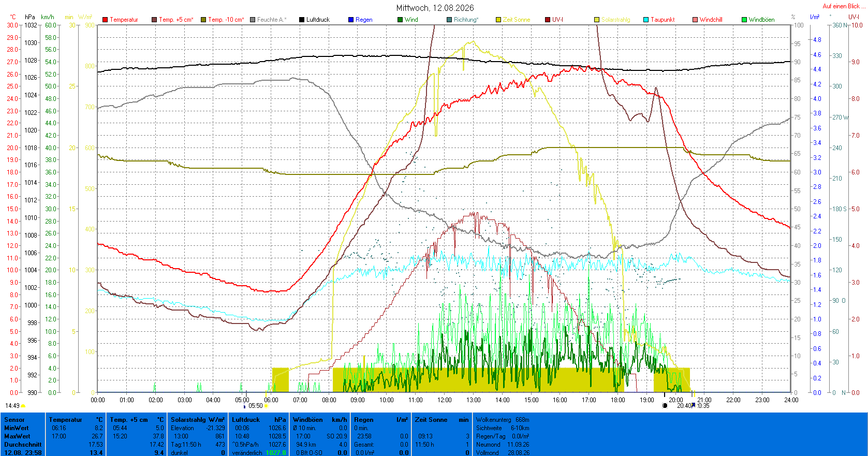Click the sun icon beside 14:49
The height and width of the screenshot is (456, 868).
(23, 406)
